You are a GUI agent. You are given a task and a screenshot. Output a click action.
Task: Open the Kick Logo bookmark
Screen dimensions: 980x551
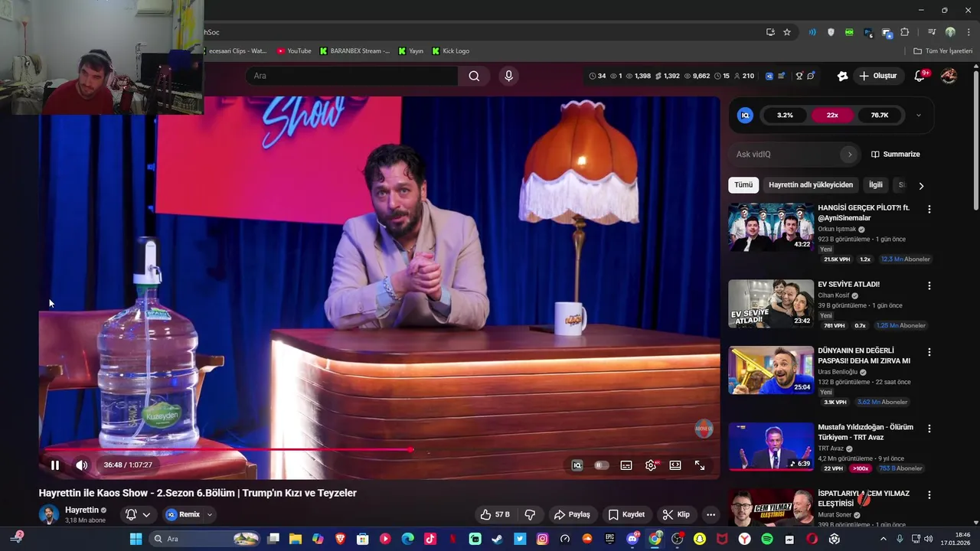click(x=450, y=51)
